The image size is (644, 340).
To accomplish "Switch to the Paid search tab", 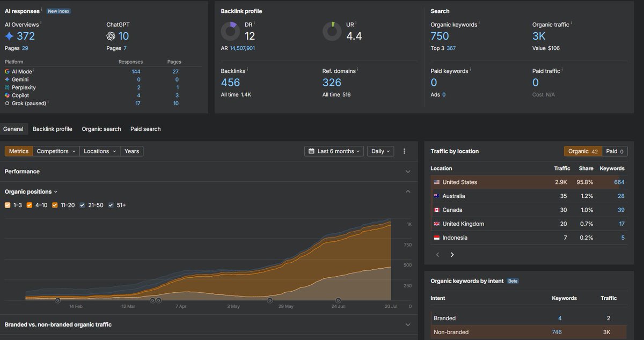I will (145, 129).
